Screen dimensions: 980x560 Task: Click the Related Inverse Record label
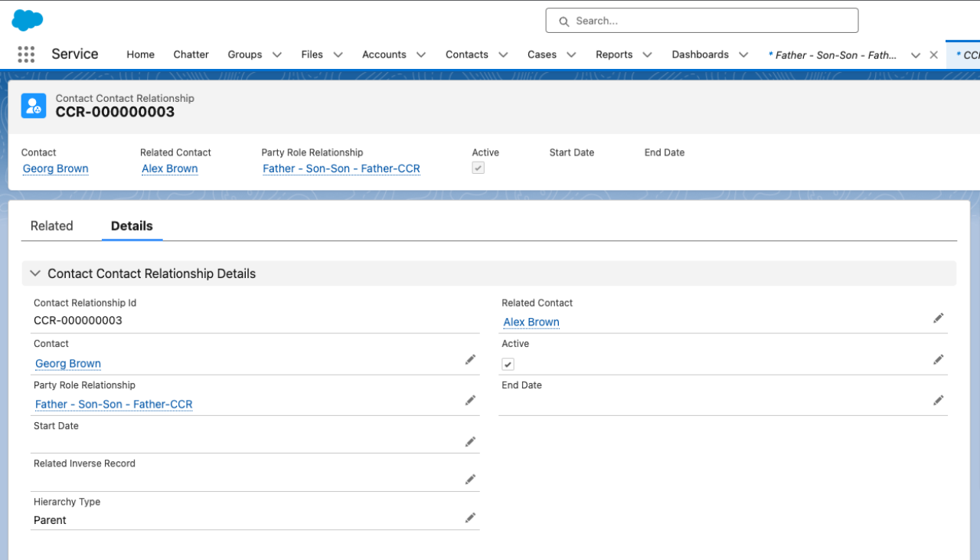(84, 463)
